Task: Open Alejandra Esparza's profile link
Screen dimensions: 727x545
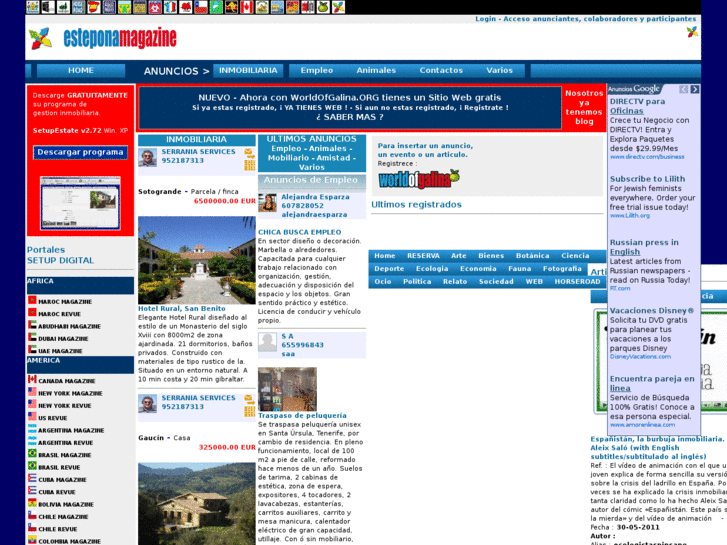Action: [315, 197]
